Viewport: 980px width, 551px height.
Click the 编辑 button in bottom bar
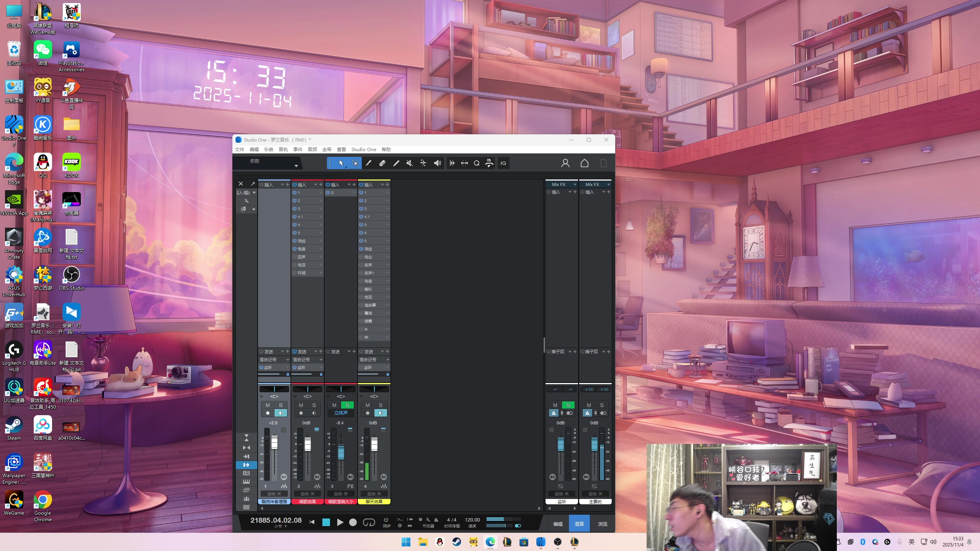click(558, 524)
